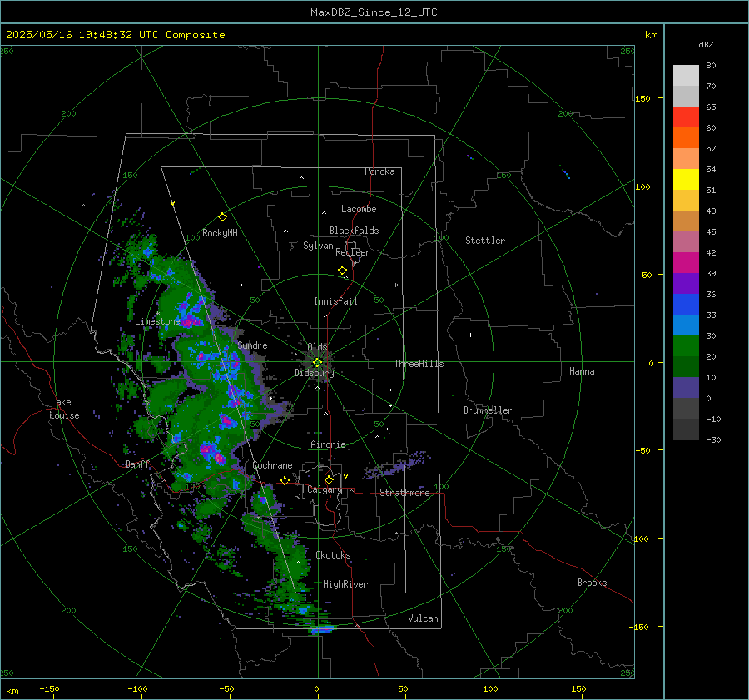Viewport: 749px width, 700px height.
Task: Select the light blue swatch in dBZ legend
Action: point(686,325)
